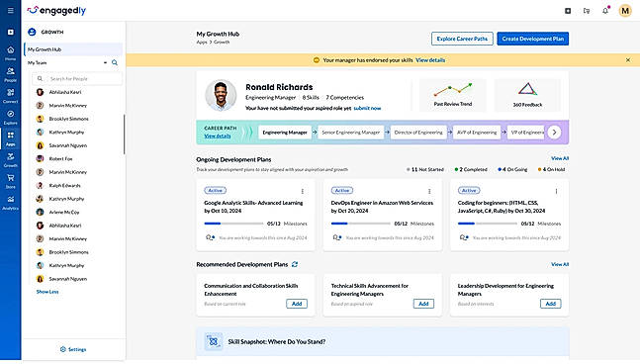Open Apps in sidebar
The image size is (640, 364).
[10, 138]
